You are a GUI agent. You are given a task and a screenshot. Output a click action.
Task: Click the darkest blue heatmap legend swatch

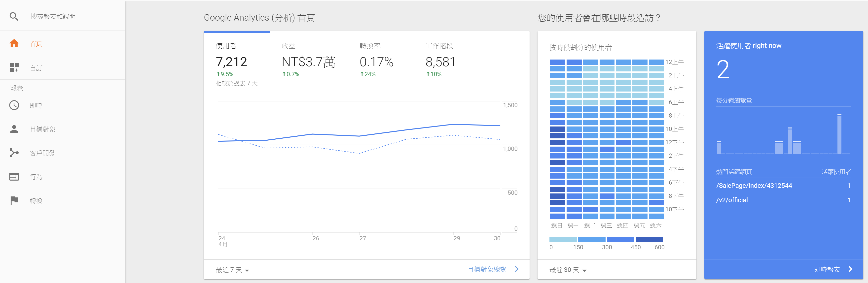pyautogui.click(x=649, y=239)
